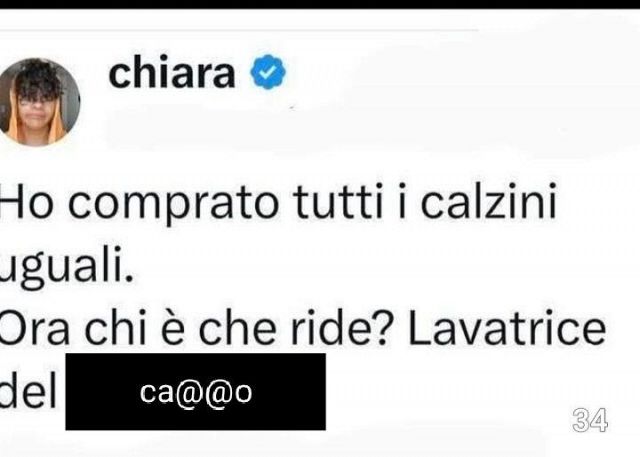Screen dimensions: 640x457
Task: Click the word calzini
Action: [489, 202]
